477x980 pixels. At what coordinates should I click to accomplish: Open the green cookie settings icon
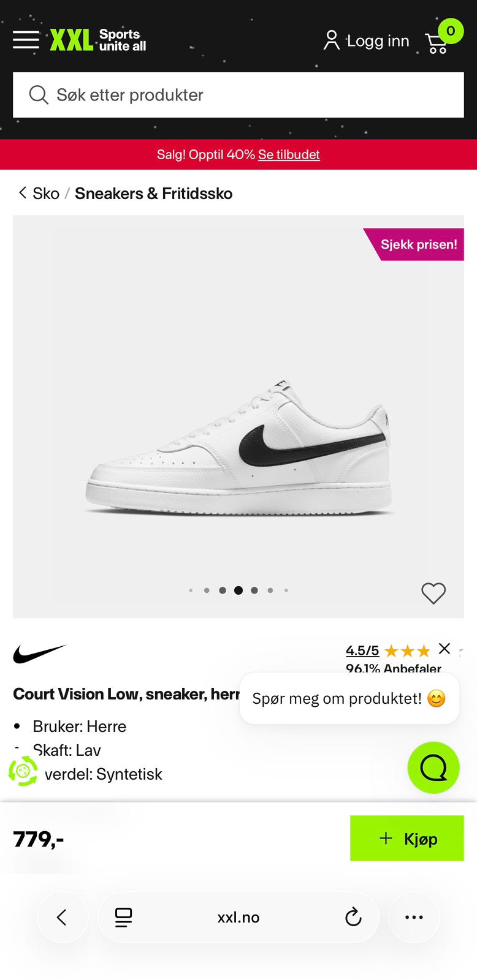[23, 771]
